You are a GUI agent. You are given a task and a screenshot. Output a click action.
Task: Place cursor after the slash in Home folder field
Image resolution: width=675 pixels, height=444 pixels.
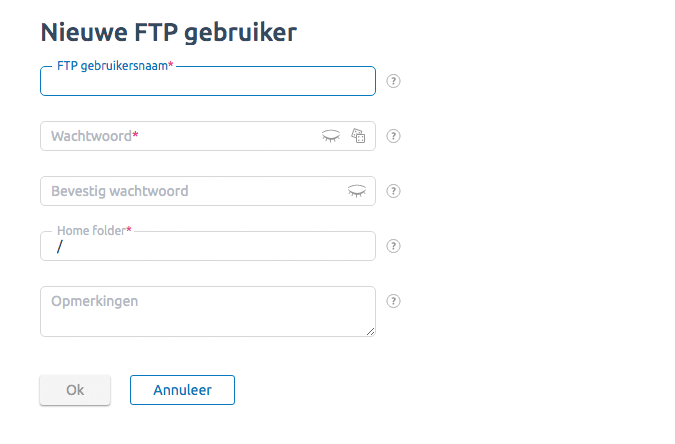[64, 247]
